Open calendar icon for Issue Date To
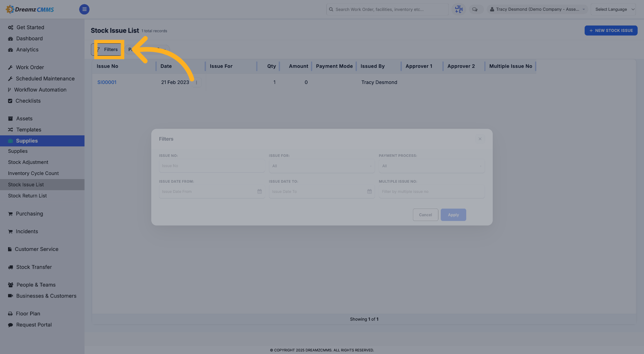This screenshot has height=354, width=644. (x=369, y=191)
